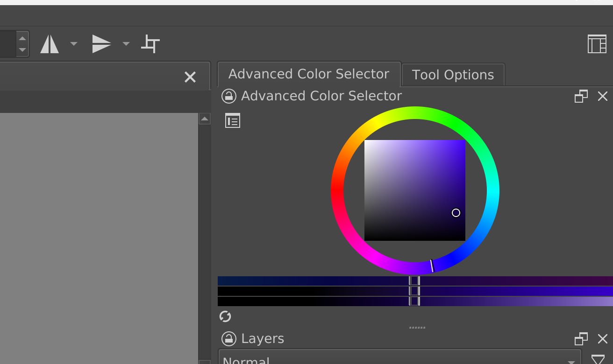This screenshot has width=613, height=364.
Task: Toggle the horizontal mirror tool
Action: [x=50, y=44]
